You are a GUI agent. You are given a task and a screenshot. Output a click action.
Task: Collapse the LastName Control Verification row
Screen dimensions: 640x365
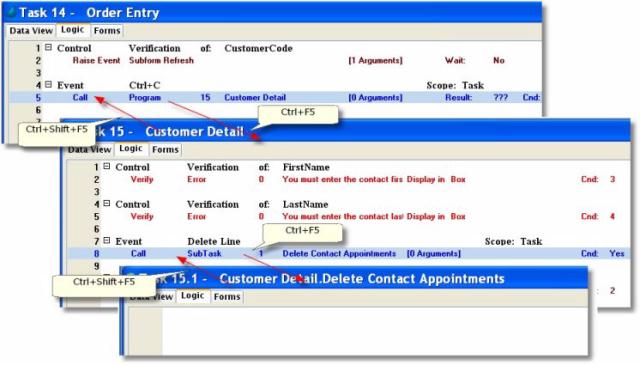pos(107,203)
